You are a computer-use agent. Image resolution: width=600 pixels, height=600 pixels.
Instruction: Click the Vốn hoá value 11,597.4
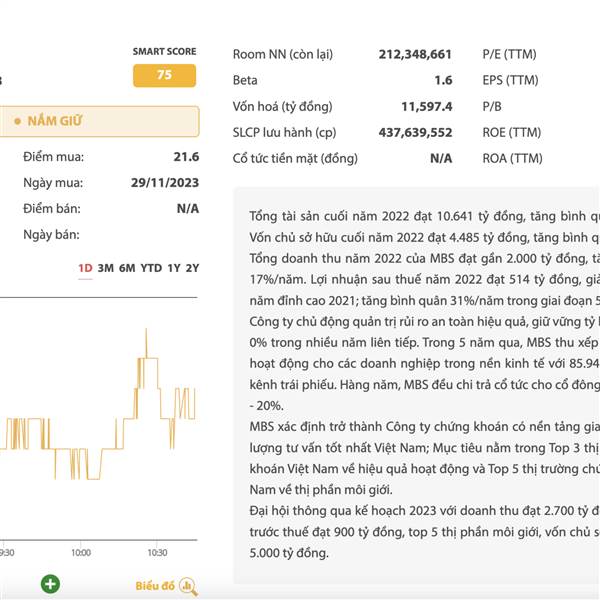(426, 106)
